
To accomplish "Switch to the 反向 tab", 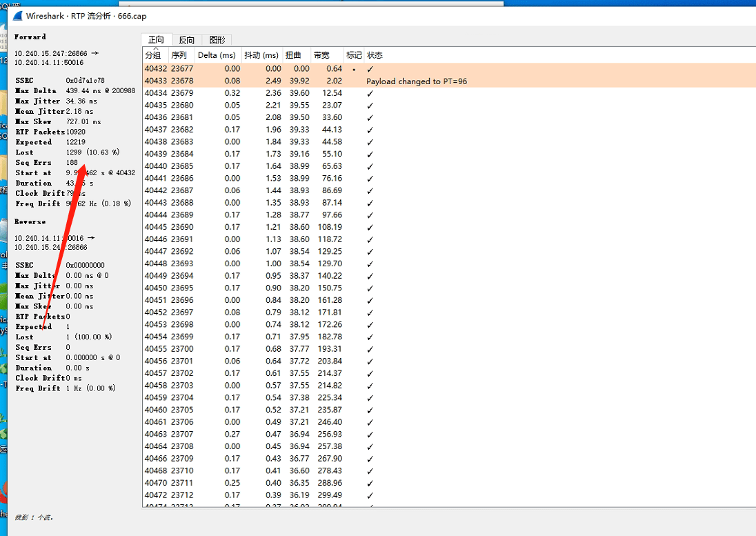I will [x=186, y=40].
